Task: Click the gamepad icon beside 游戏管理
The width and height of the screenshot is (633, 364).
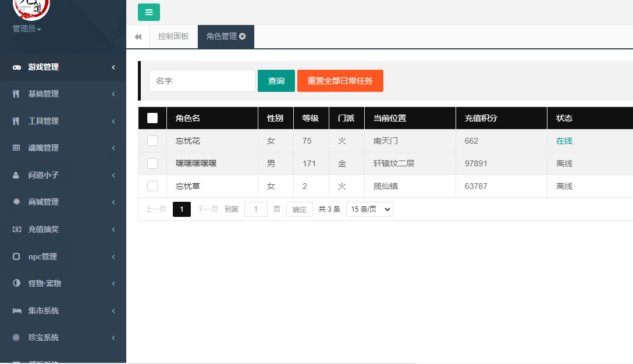Action: point(16,67)
